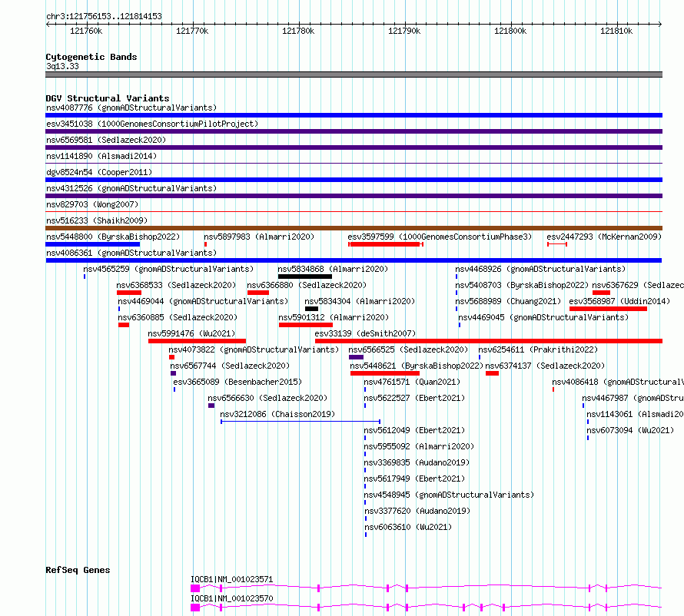Click the red bar of esv3597599

coord(386,244)
